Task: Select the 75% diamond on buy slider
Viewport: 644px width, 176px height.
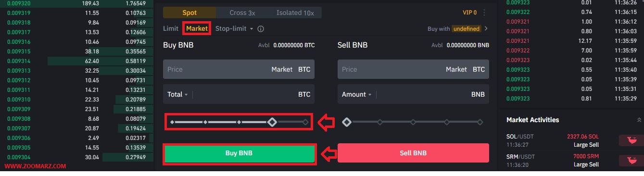Action: (x=272, y=122)
